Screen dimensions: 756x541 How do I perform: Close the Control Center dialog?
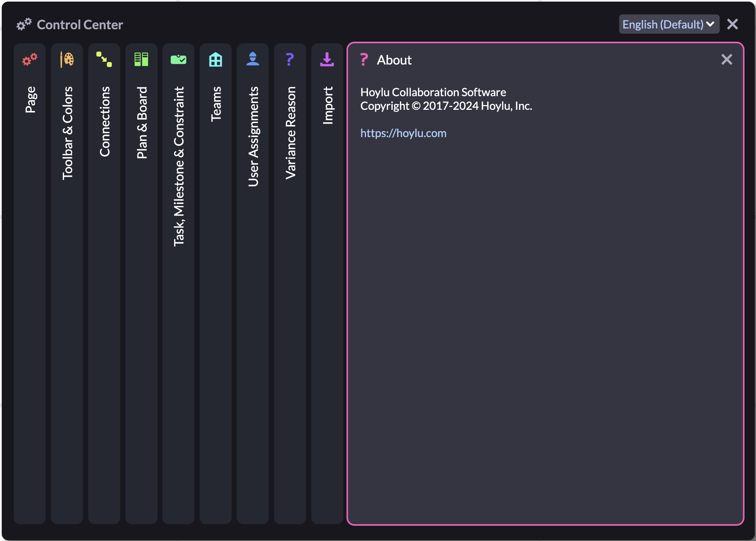(732, 24)
